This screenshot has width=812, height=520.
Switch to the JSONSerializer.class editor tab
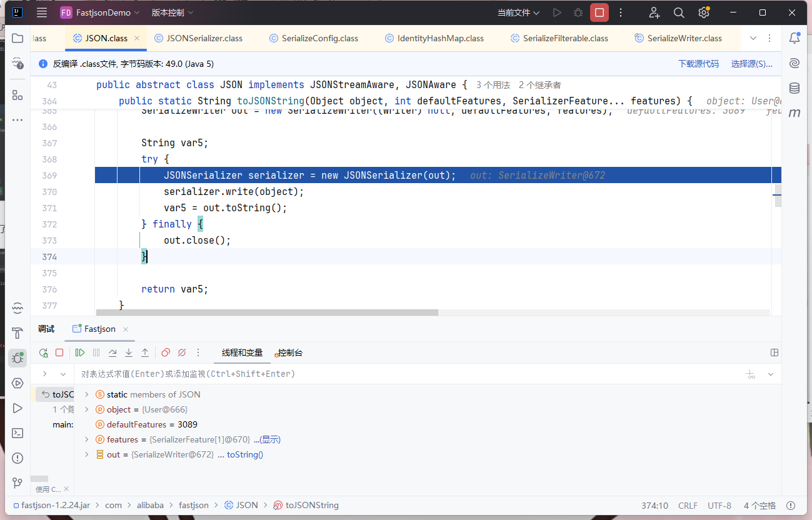pos(198,38)
